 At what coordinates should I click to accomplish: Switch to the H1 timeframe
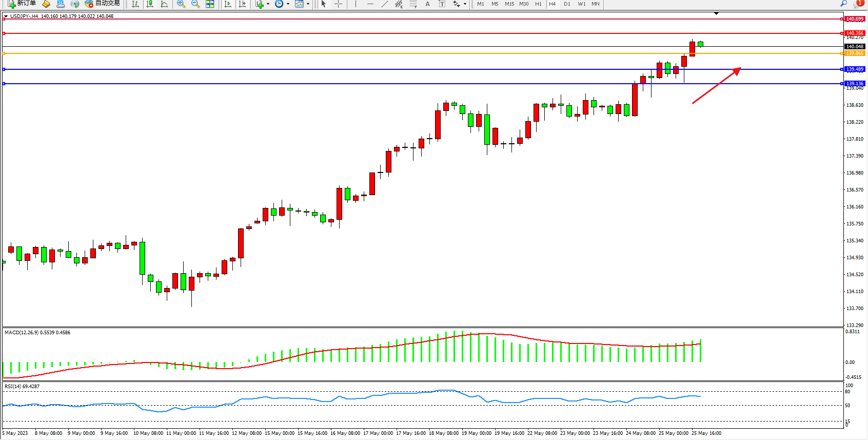pyautogui.click(x=538, y=4)
